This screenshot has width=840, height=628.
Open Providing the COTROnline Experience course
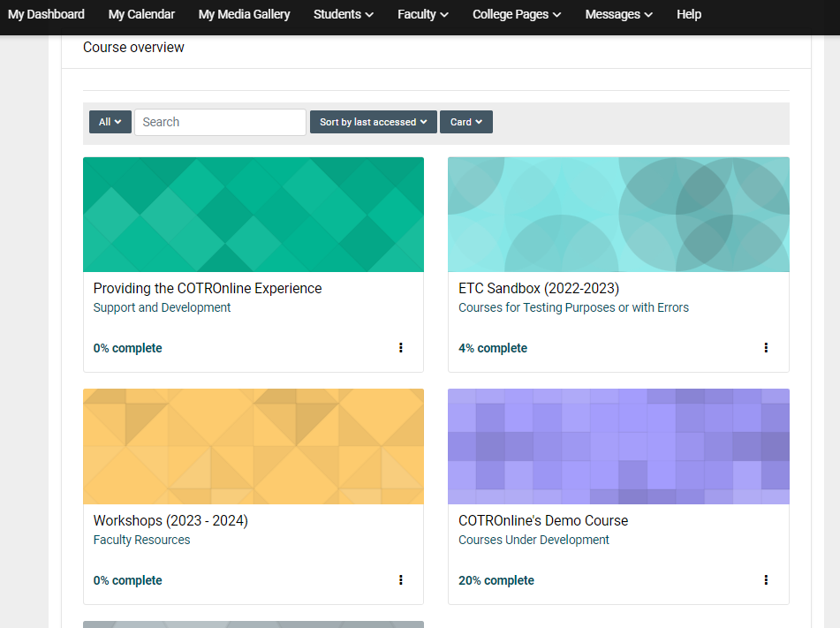pos(208,288)
